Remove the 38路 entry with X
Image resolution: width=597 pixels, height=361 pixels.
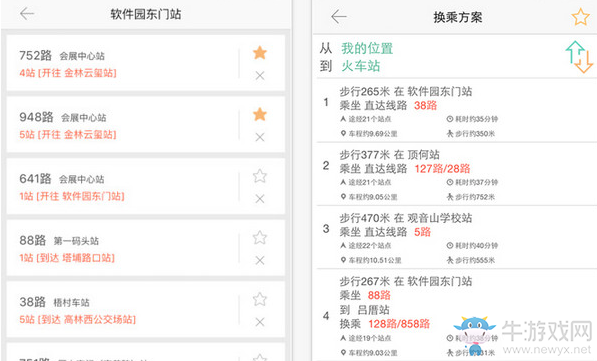(260, 322)
